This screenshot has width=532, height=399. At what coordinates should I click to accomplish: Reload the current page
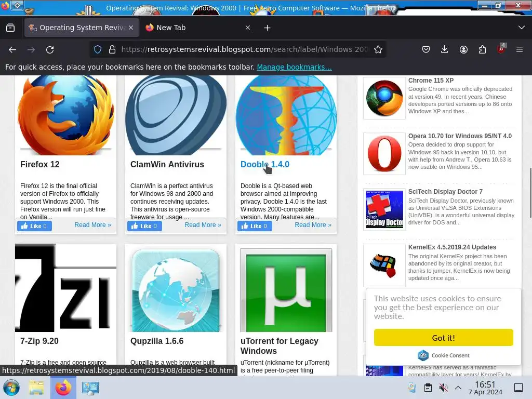tap(50, 50)
